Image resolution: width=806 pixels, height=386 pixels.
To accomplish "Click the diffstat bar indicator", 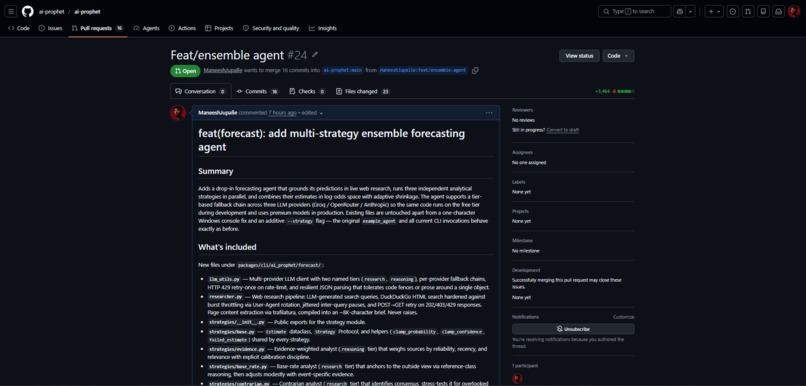I will [626, 91].
